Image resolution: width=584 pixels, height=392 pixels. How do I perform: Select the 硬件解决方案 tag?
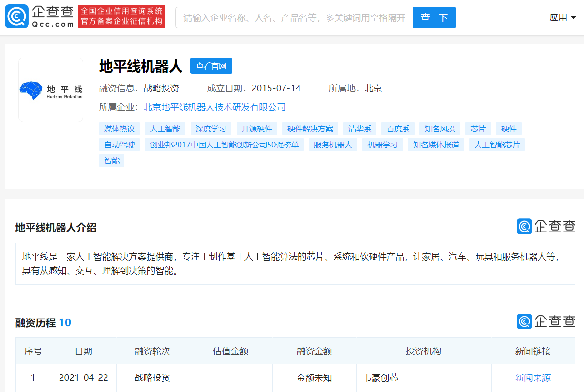pyautogui.click(x=310, y=129)
